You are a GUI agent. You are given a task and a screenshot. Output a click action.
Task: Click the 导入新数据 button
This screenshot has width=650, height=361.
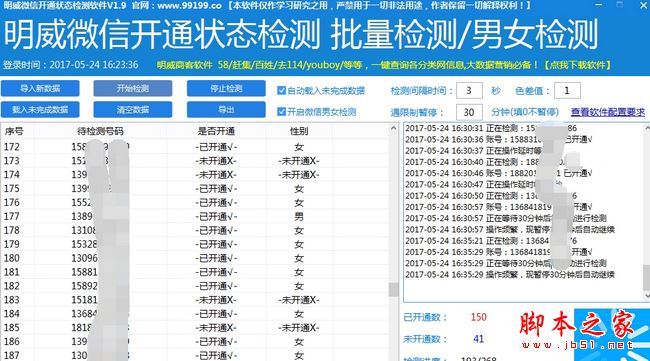tap(40, 88)
